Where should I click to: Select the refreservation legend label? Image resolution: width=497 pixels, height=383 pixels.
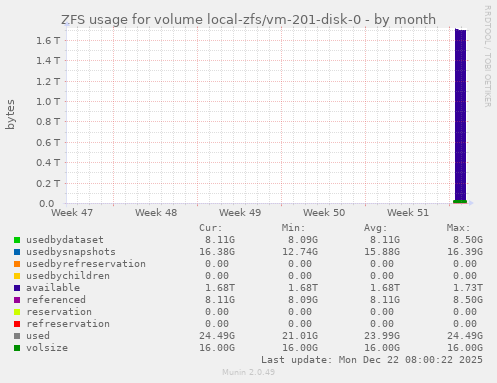[68, 324]
